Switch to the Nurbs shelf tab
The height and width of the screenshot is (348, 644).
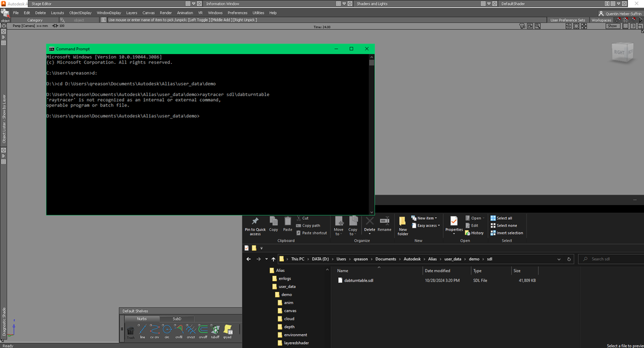(142, 318)
